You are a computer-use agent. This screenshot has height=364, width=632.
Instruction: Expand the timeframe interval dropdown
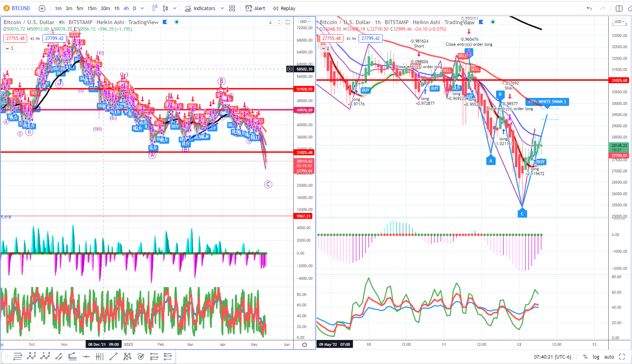pyautogui.click(x=142, y=8)
